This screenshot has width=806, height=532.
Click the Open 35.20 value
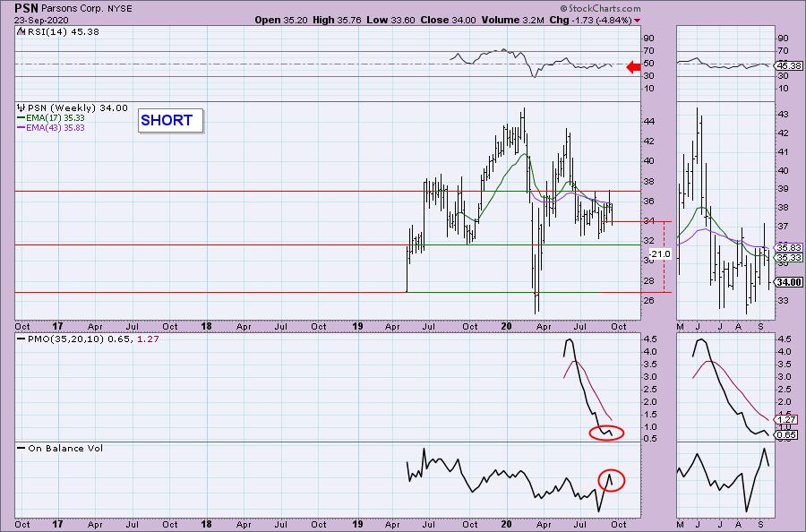(280, 20)
